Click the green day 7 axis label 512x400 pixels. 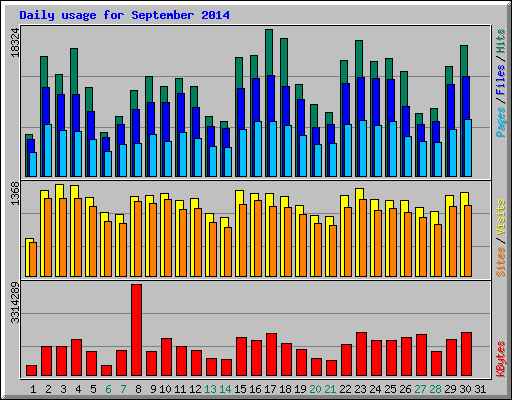(x=123, y=389)
